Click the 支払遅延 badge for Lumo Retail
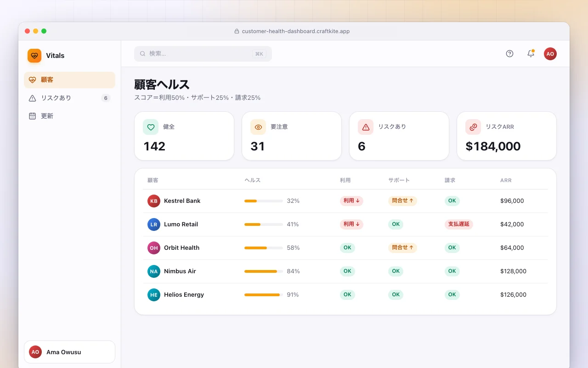588x368 pixels. point(458,224)
